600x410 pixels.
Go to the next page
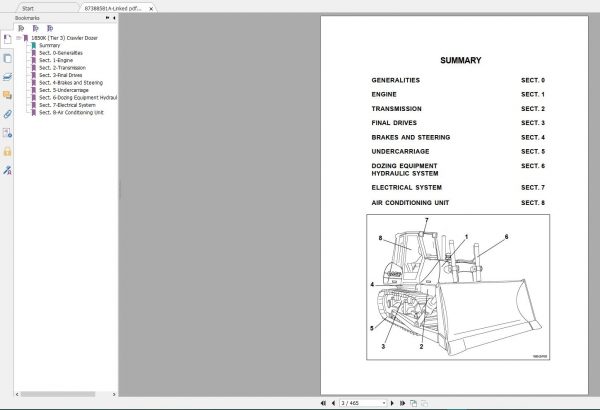point(392,403)
